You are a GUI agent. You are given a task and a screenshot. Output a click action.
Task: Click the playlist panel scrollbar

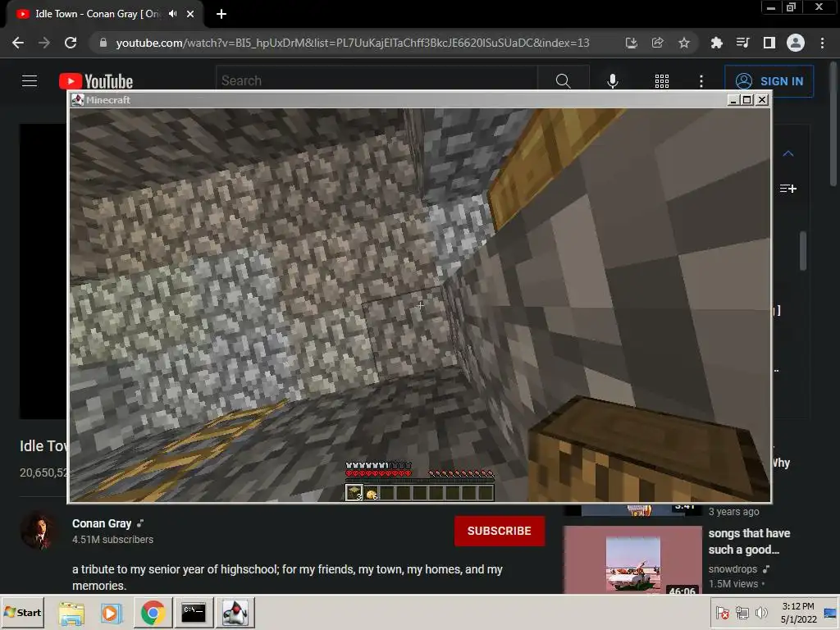[x=802, y=251]
